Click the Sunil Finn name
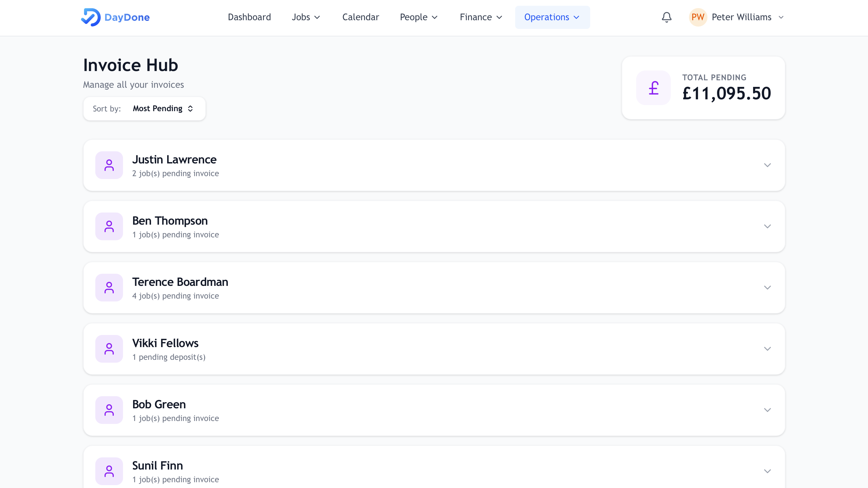 click(157, 465)
